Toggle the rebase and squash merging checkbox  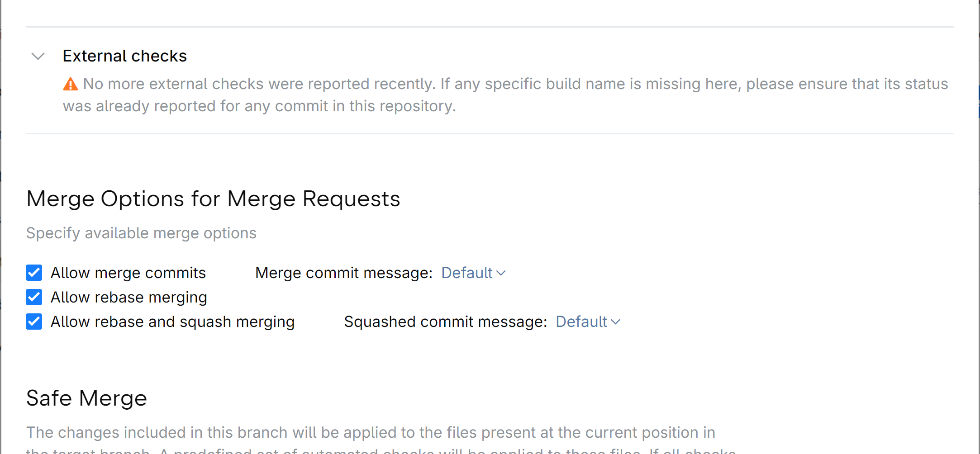[34, 322]
